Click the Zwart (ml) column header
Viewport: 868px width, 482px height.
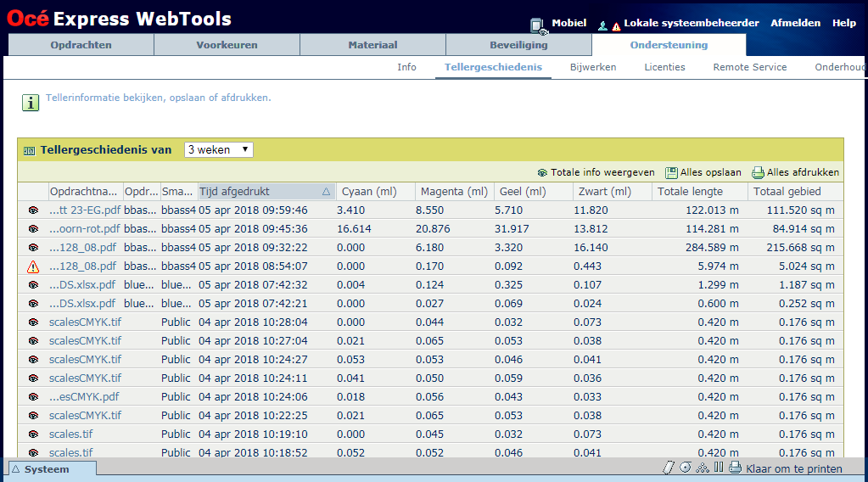pyautogui.click(x=613, y=192)
